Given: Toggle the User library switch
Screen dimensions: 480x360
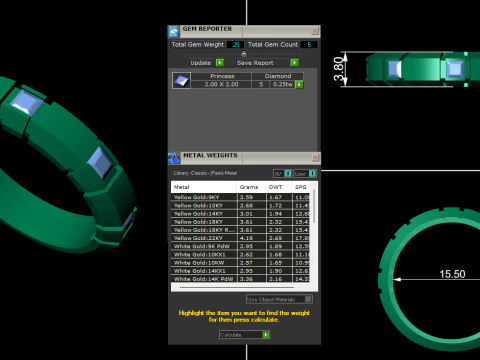Looking at the screenshot, I should 312,174.
